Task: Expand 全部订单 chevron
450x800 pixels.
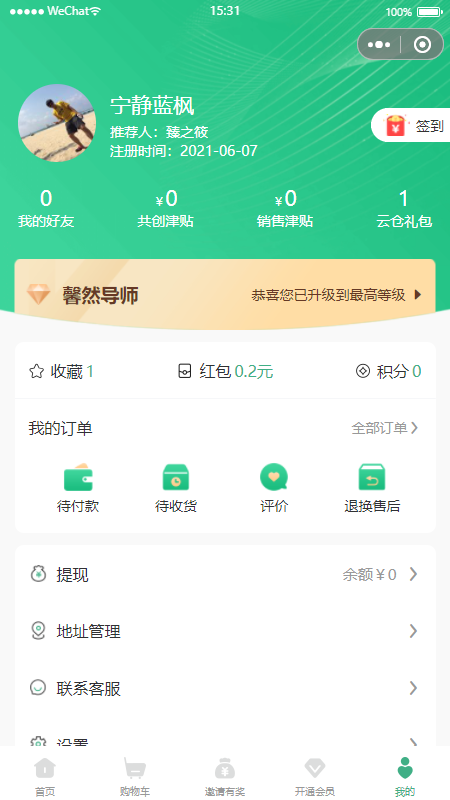Action: [x=415, y=428]
